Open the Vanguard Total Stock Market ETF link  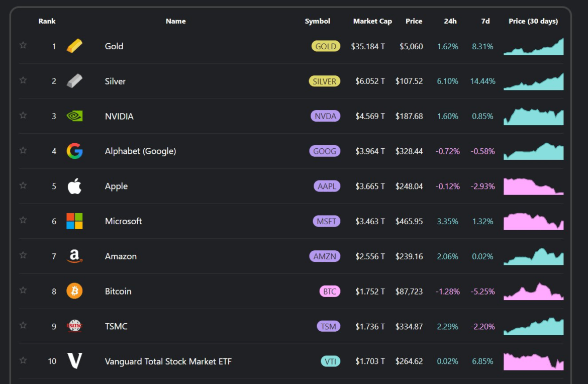(168, 361)
